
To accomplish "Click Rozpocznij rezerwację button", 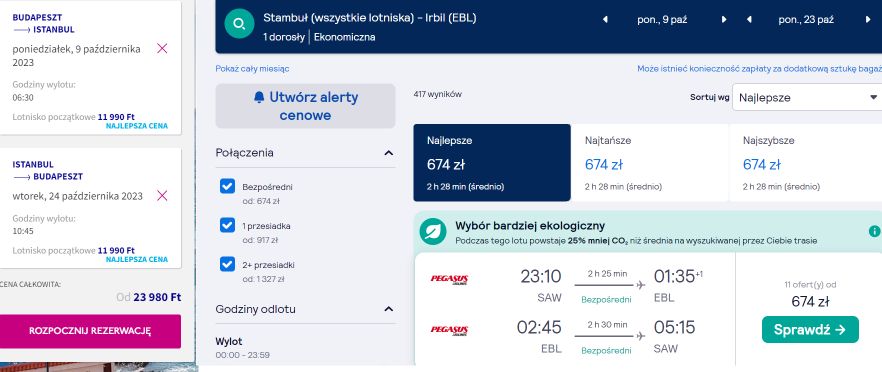I will (x=90, y=331).
